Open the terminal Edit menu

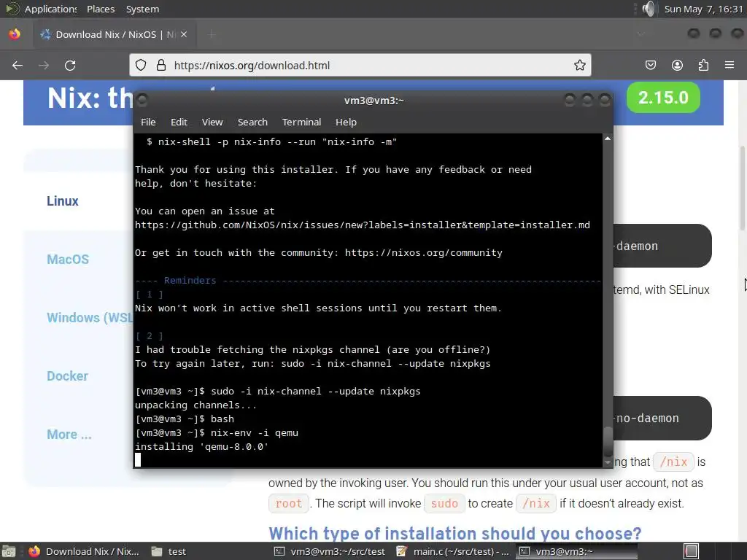[x=179, y=122]
